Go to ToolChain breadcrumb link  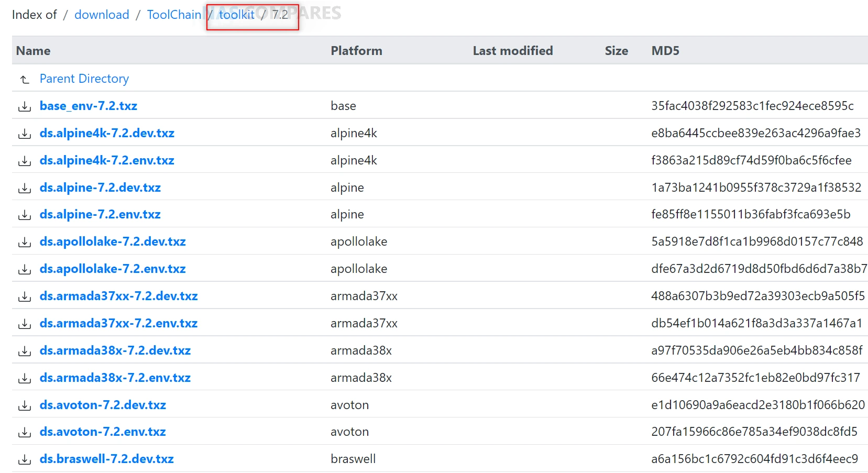tap(174, 15)
